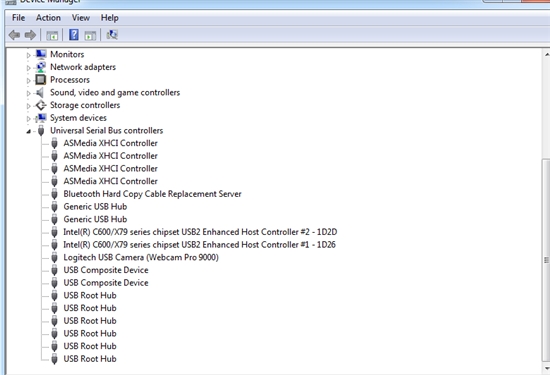This screenshot has height=375, width=550.
Task: Open the File menu
Action: pyautogui.click(x=18, y=18)
